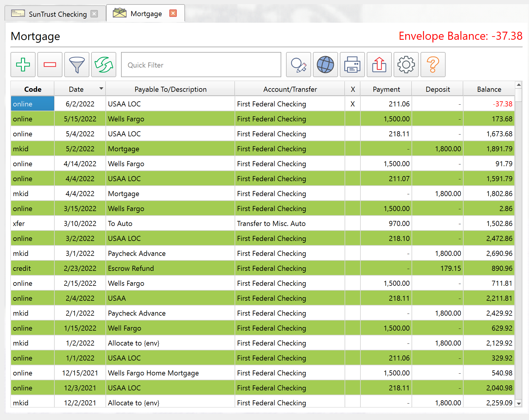Click the red minus delete transaction icon
This screenshot has height=420, width=529.
point(50,65)
